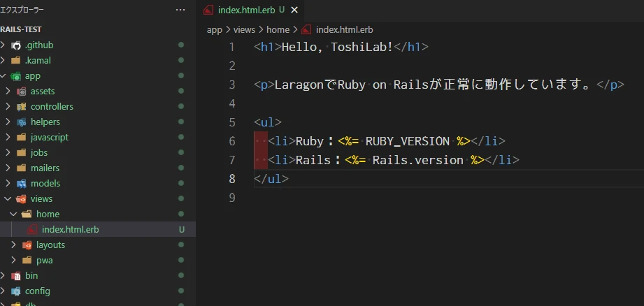The width and height of the screenshot is (644, 306).
Task: Expand the jobs folder chevron
Action: tap(8, 152)
